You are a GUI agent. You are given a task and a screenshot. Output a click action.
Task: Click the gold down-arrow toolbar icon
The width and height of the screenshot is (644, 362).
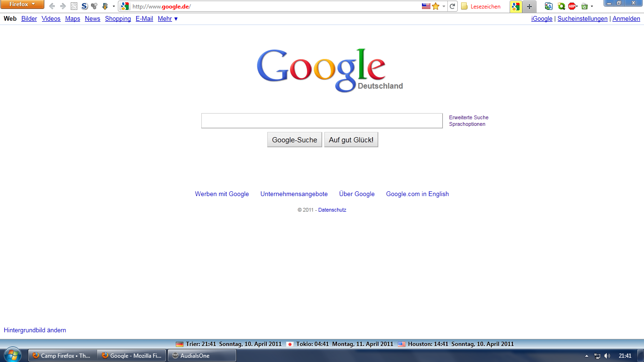[105, 6]
